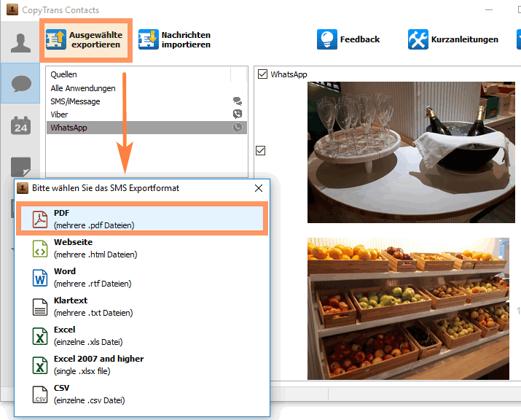Viewport: 521px width, 420px height.
Task: Click the red PDF file icon
Action: (x=40, y=219)
